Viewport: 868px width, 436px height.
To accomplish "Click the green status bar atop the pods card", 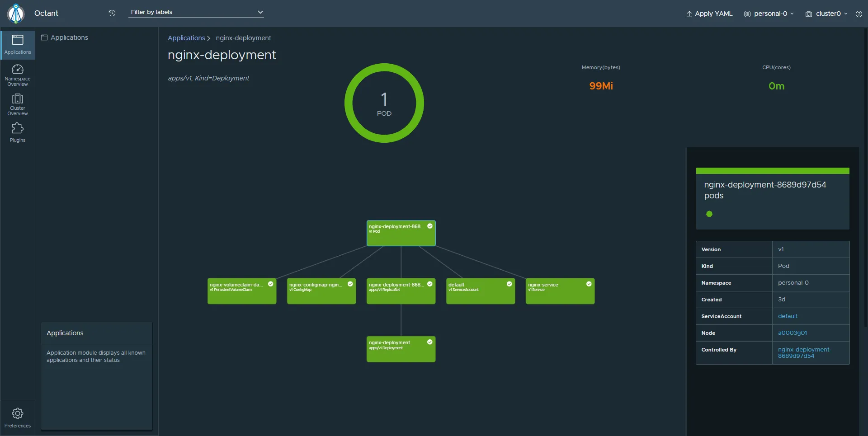I will (x=772, y=171).
